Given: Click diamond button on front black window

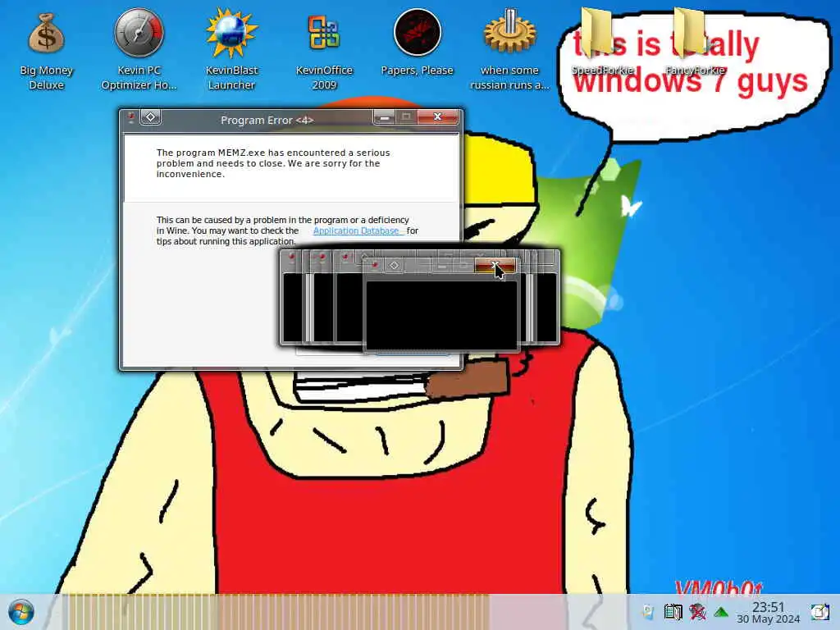Looking at the screenshot, I should 395,266.
